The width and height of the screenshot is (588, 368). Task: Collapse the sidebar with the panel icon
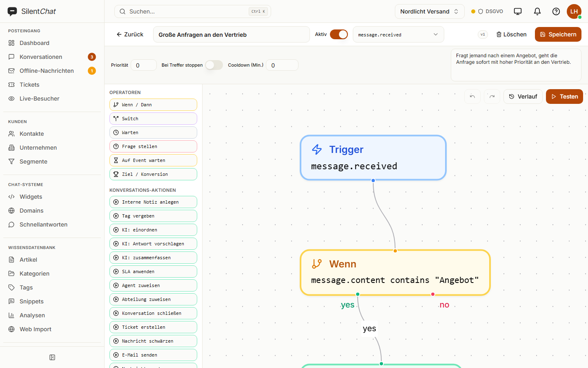click(x=52, y=357)
